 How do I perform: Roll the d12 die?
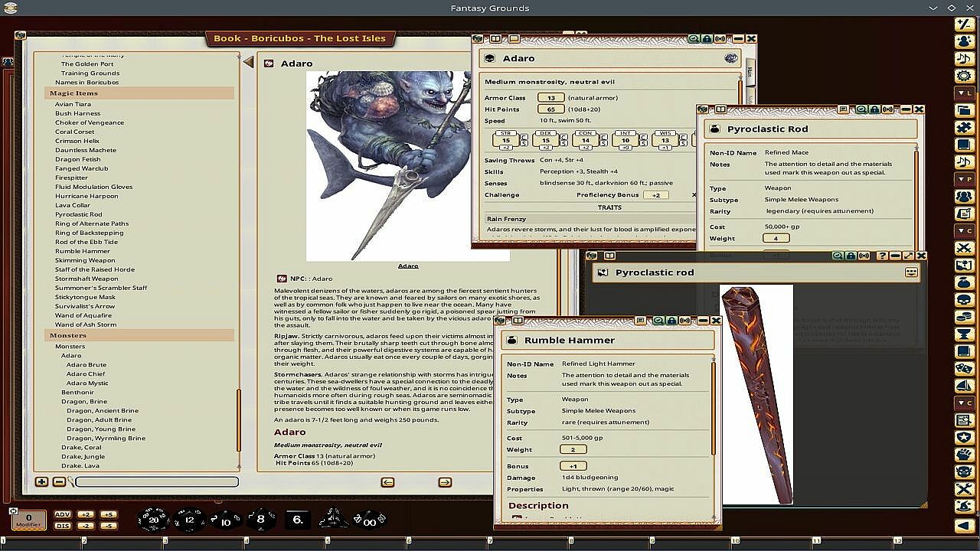189,520
